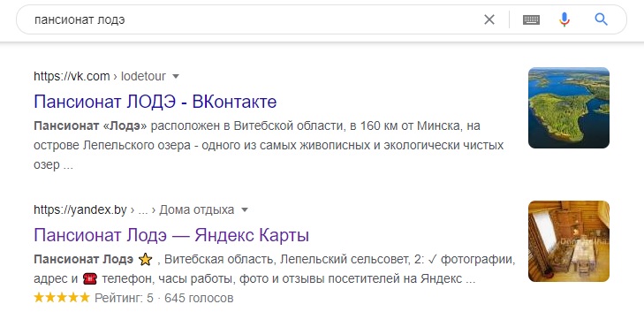Click the yellow rating stars
Viewport: 644px width, 327px height.
pos(62,298)
